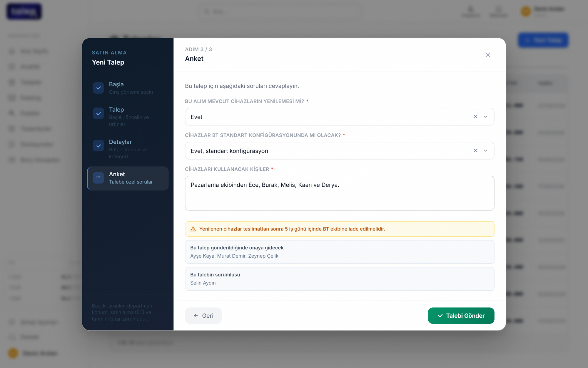Screen dimensions: 588x368
Task: Select the Anket step label
Action: pos(117,174)
